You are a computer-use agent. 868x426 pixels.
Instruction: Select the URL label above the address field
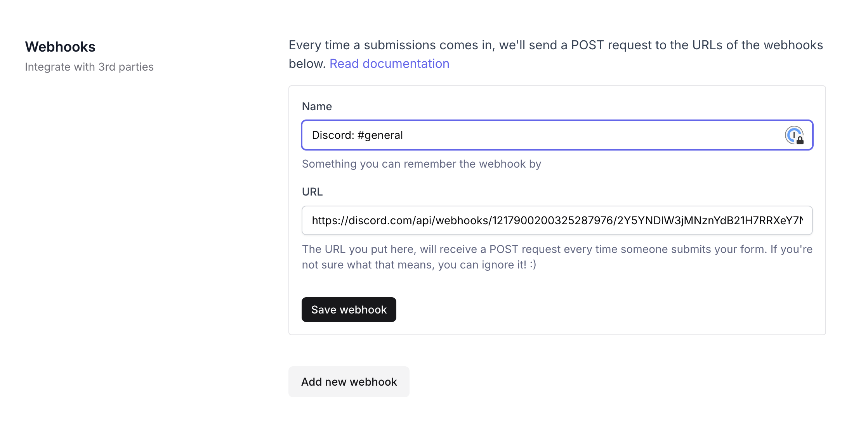click(x=312, y=191)
